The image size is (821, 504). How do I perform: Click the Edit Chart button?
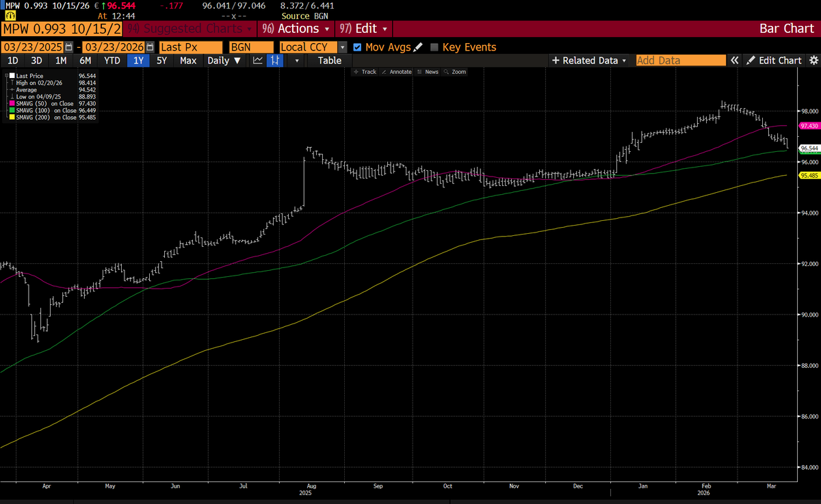tap(773, 60)
